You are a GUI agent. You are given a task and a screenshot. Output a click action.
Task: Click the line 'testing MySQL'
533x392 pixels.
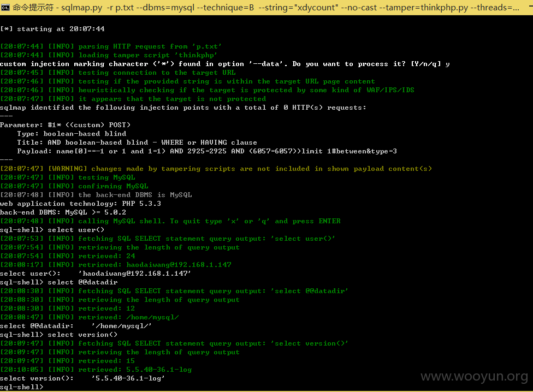pos(68,177)
